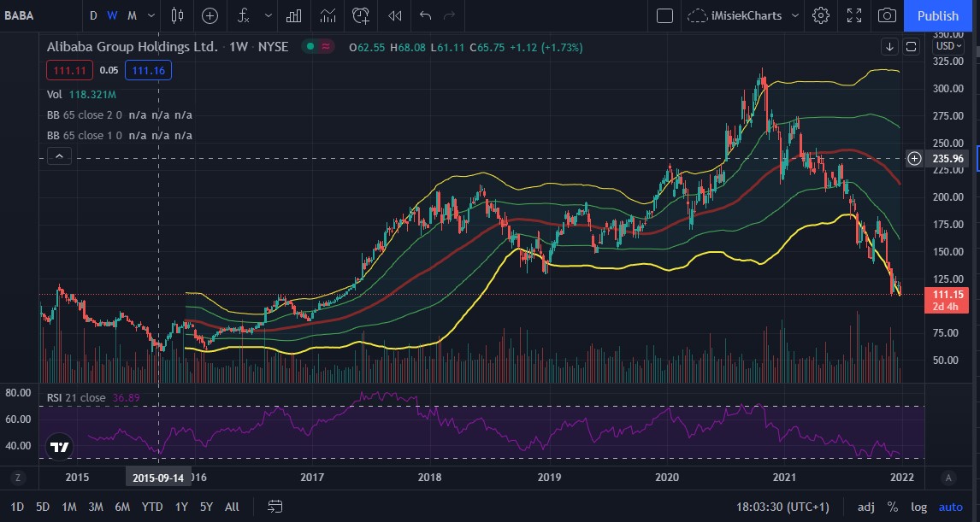980x522 pixels.
Task: Set date range to 3M
Action: coord(96,507)
